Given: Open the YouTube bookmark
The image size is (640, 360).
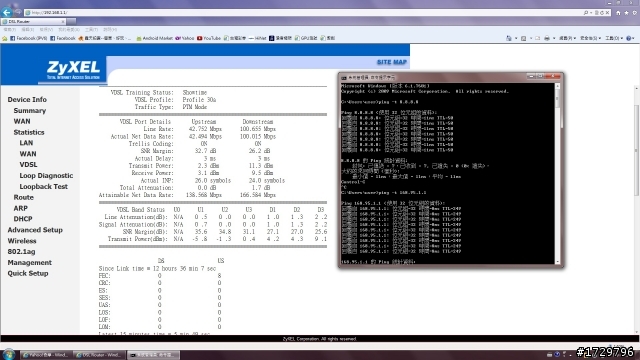Looking at the screenshot, I should click(209, 38).
